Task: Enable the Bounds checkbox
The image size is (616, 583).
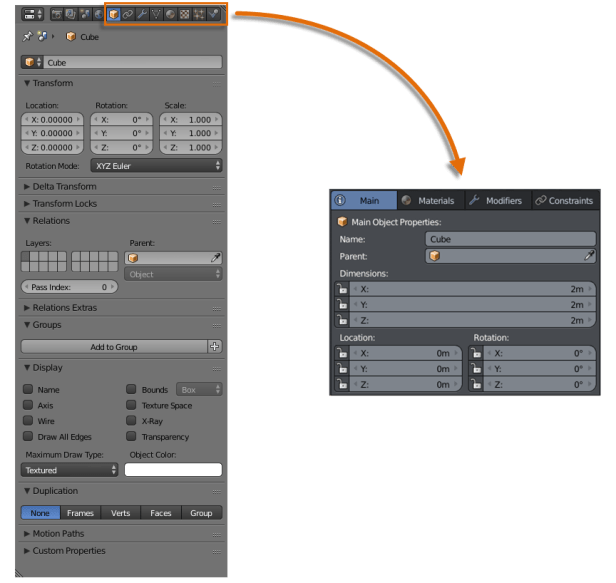Action: click(131, 389)
